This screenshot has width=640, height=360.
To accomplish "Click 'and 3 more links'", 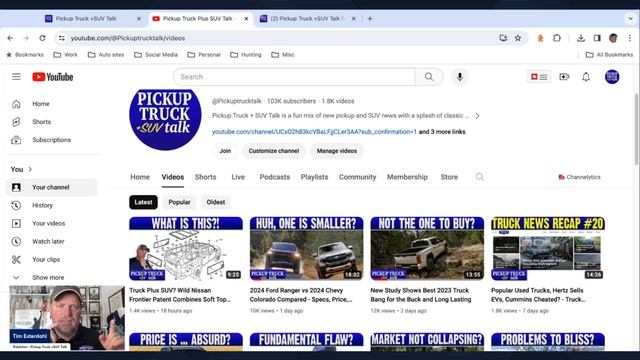I will coord(442,131).
